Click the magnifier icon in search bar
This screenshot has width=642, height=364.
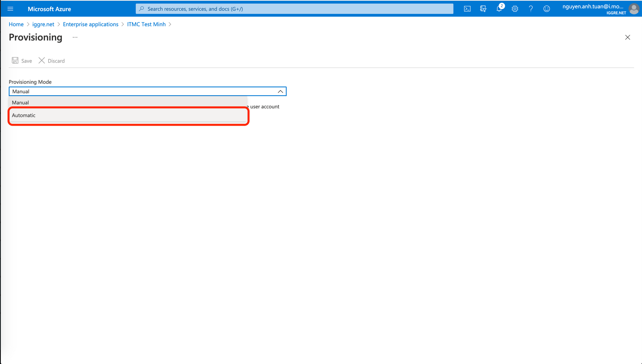142,9
